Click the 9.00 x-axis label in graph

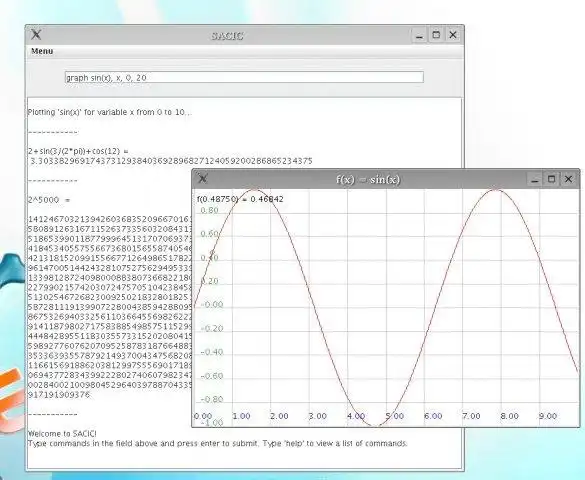pyautogui.click(x=548, y=416)
